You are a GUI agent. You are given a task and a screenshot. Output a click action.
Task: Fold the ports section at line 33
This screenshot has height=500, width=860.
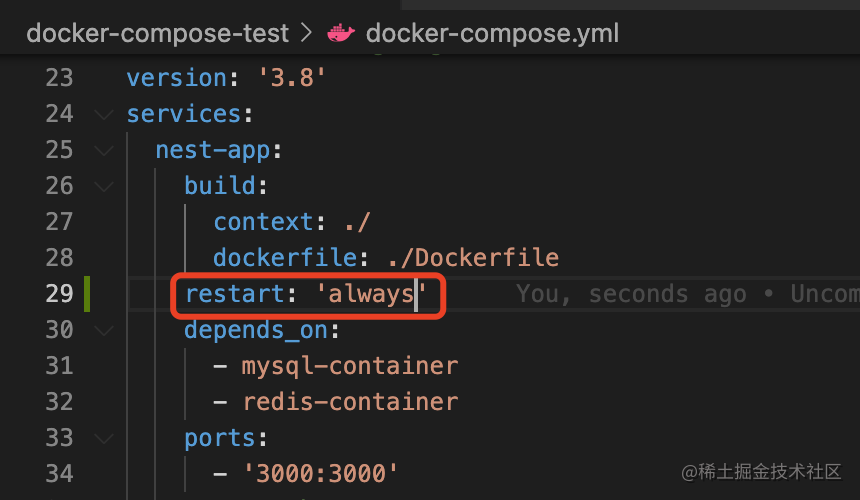(104, 438)
